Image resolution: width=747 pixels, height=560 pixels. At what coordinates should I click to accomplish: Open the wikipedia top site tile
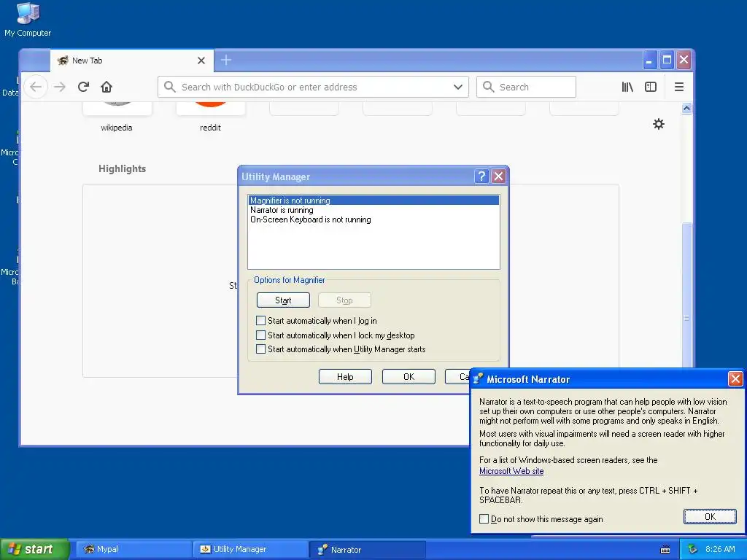[x=117, y=117]
